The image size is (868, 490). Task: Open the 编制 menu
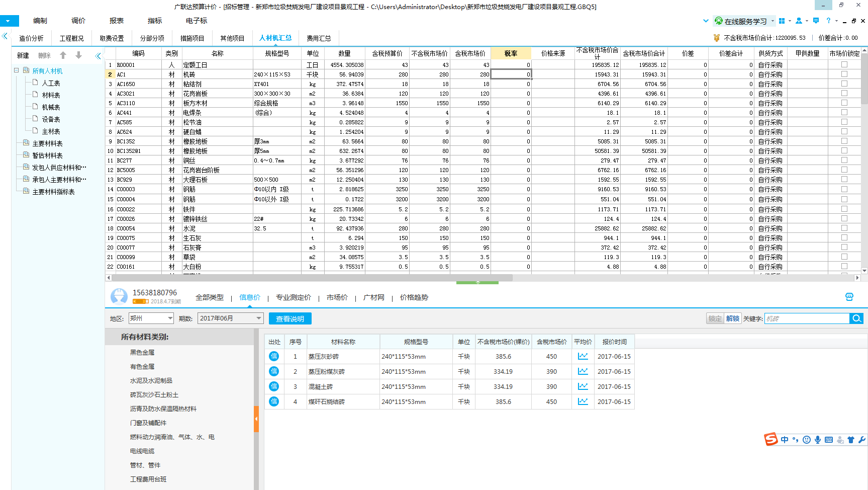pos(40,21)
